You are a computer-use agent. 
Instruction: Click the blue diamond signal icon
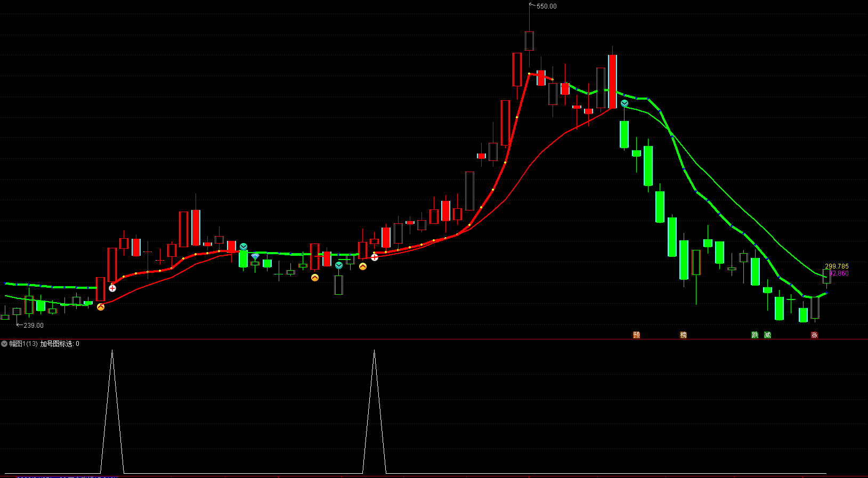tap(255, 257)
